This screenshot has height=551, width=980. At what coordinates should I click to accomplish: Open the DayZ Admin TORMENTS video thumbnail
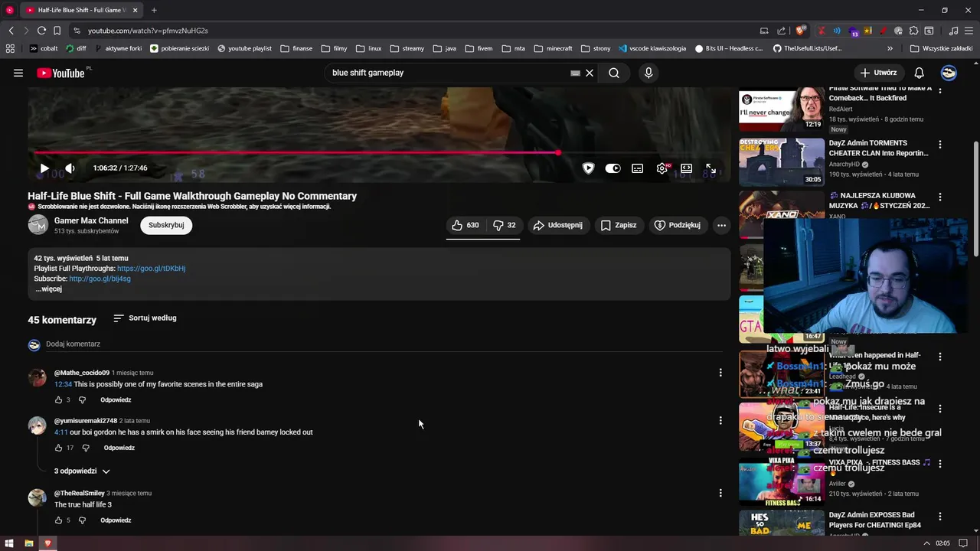(782, 161)
